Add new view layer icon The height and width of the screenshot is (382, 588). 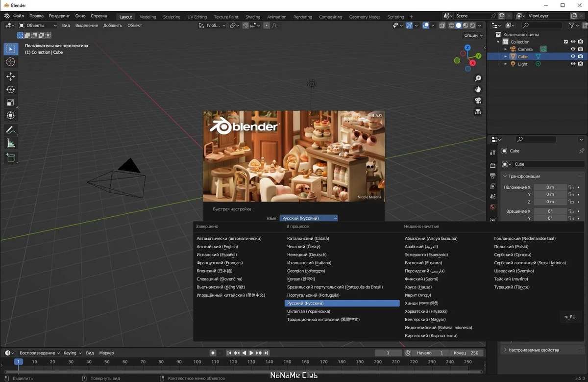(x=574, y=16)
